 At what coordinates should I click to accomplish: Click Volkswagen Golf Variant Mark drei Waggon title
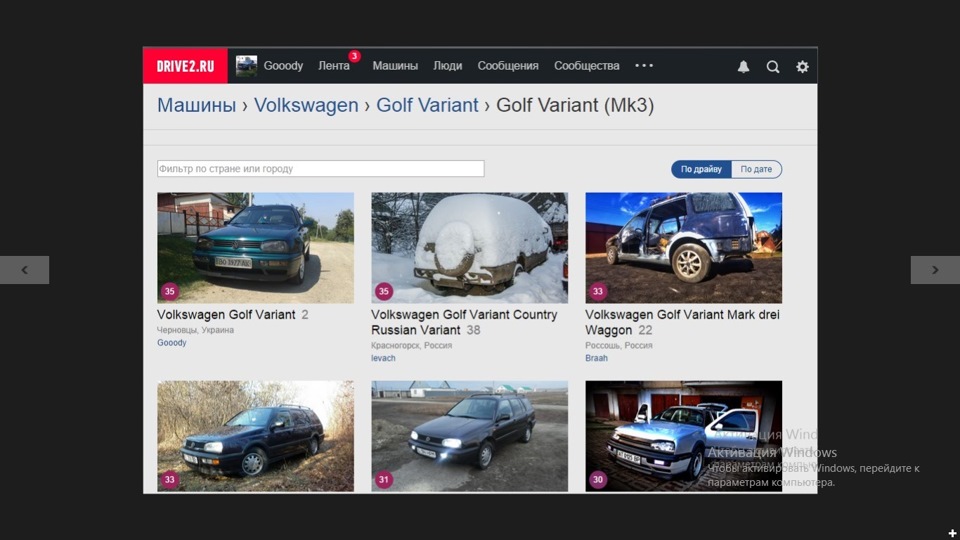pyautogui.click(x=682, y=322)
